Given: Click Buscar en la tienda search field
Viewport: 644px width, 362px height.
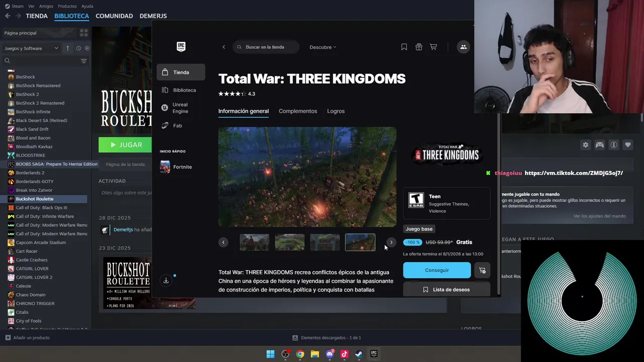Looking at the screenshot, I should click(x=266, y=47).
